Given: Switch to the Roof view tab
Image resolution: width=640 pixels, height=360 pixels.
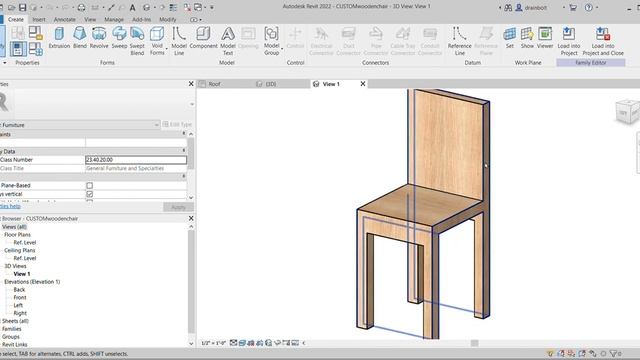Looking at the screenshot, I should (214, 84).
